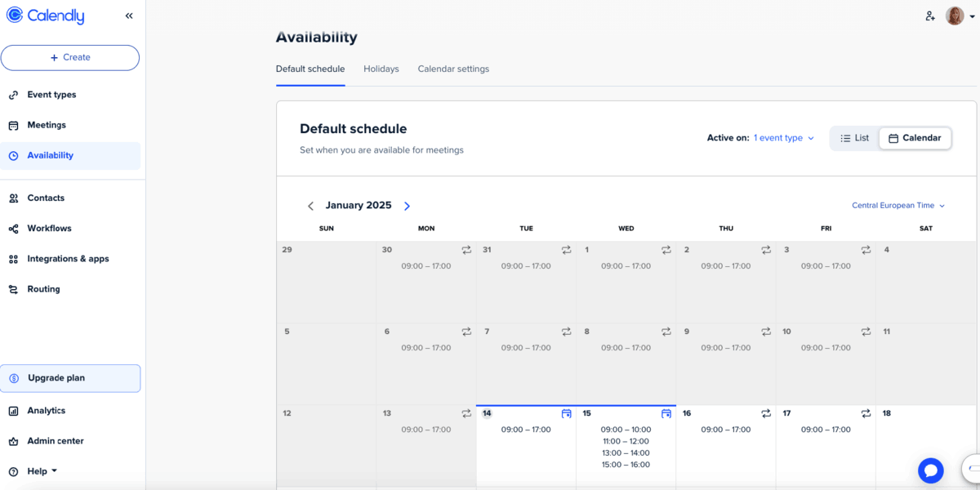The height and width of the screenshot is (490, 980).
Task: Open the Meetings section
Action: point(47,124)
